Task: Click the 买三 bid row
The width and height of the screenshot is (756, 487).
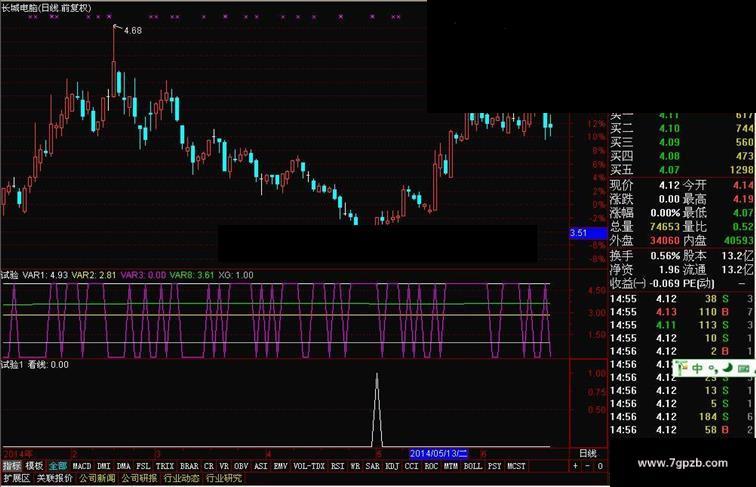Action: click(682, 143)
